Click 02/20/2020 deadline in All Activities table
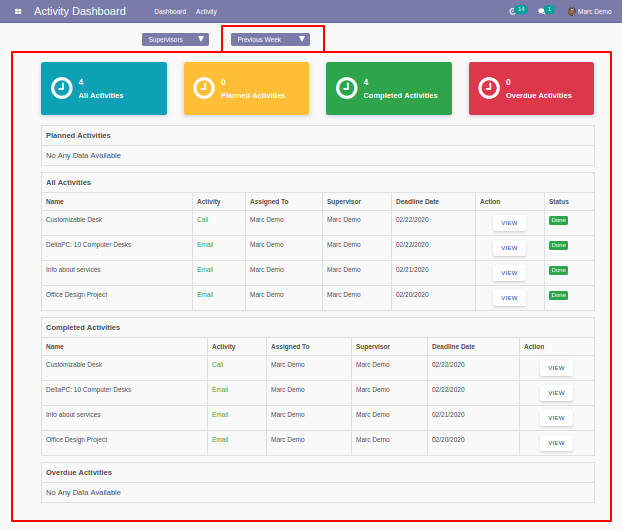Viewport: 622px width, 530px height. coord(412,295)
